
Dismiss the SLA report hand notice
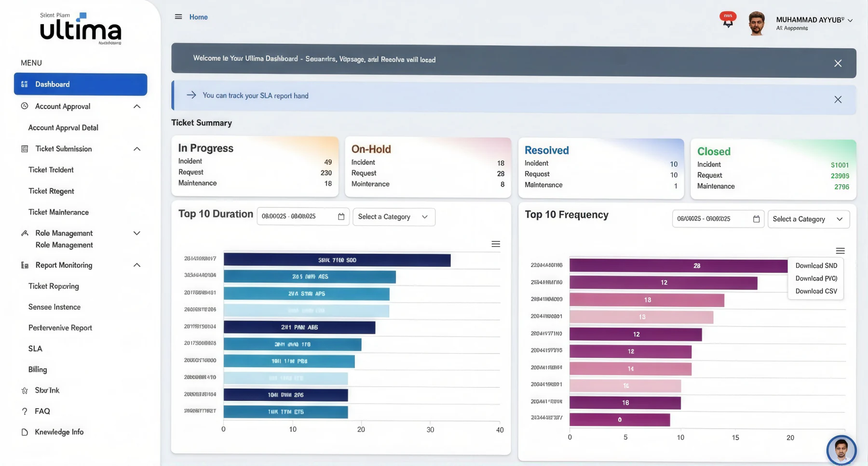(838, 99)
